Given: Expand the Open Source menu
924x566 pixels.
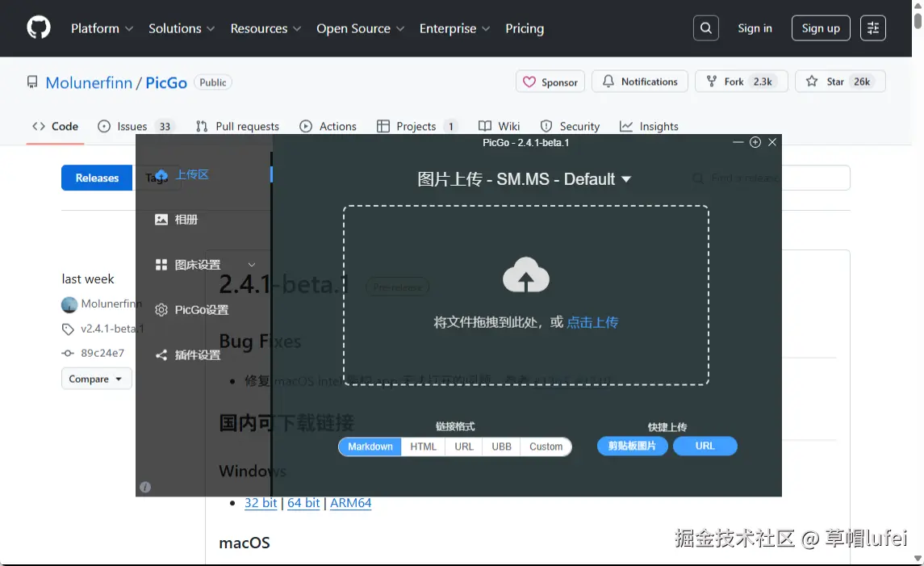Looking at the screenshot, I should 360,28.
